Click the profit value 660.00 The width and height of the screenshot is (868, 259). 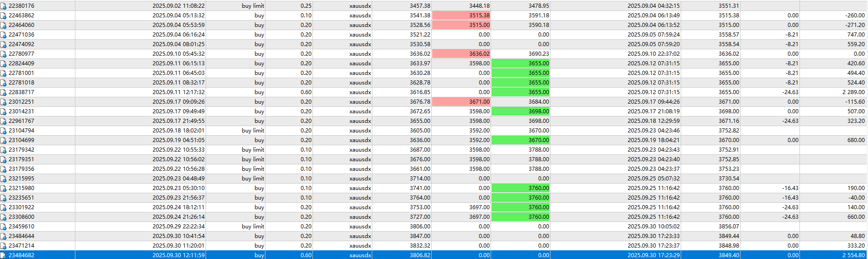pos(856,217)
